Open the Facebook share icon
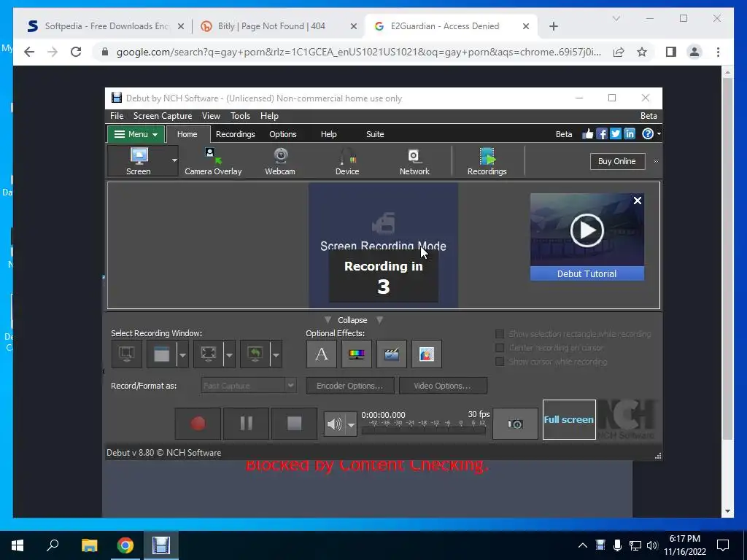 click(601, 134)
